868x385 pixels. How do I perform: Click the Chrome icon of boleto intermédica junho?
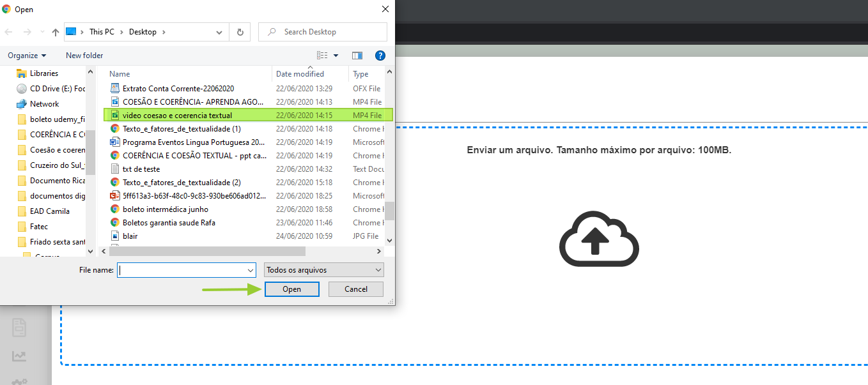pos(115,209)
